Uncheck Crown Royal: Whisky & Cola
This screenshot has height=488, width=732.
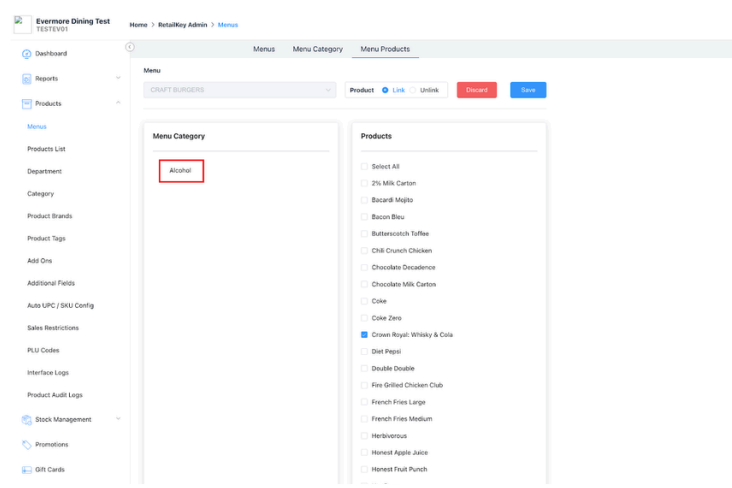pos(364,335)
